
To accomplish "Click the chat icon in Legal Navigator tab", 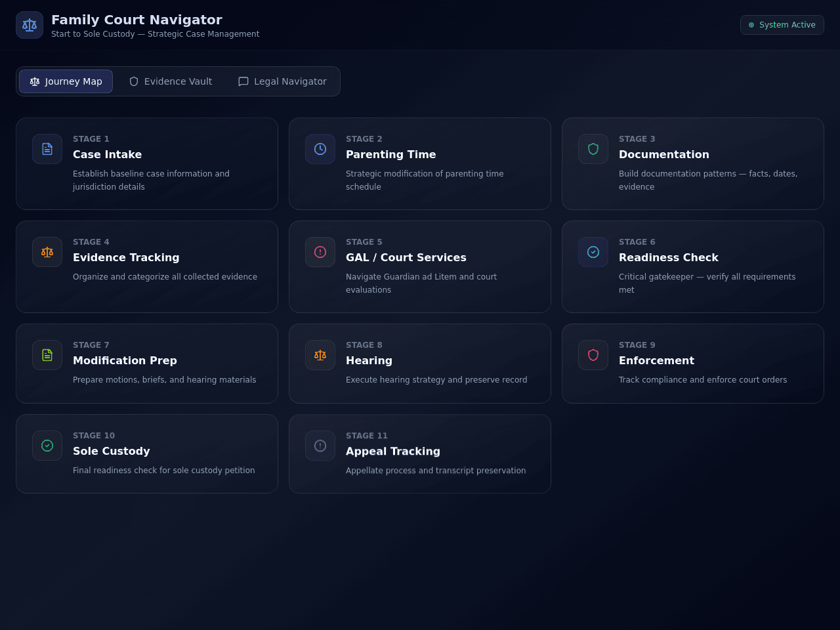I will (243, 81).
